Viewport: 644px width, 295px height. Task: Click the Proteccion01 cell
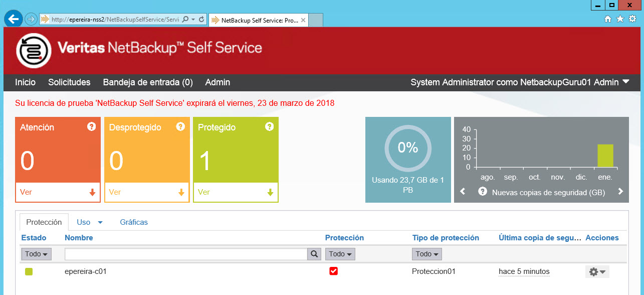click(x=434, y=271)
